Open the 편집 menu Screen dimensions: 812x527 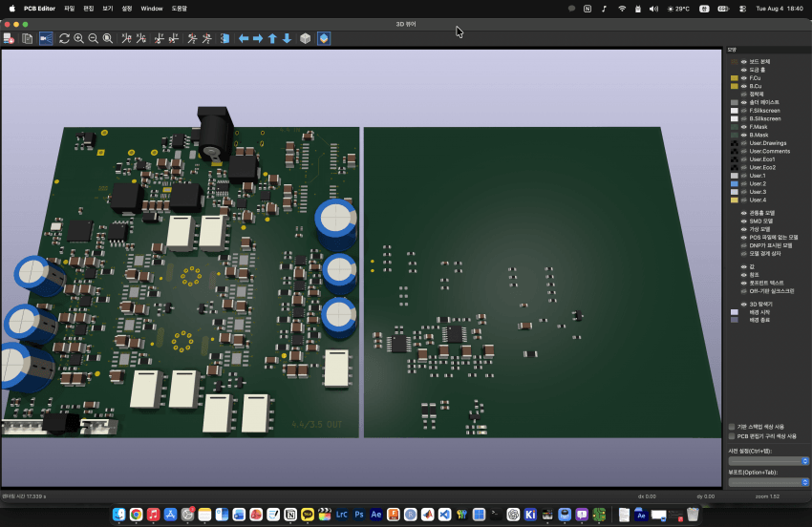[x=89, y=9]
